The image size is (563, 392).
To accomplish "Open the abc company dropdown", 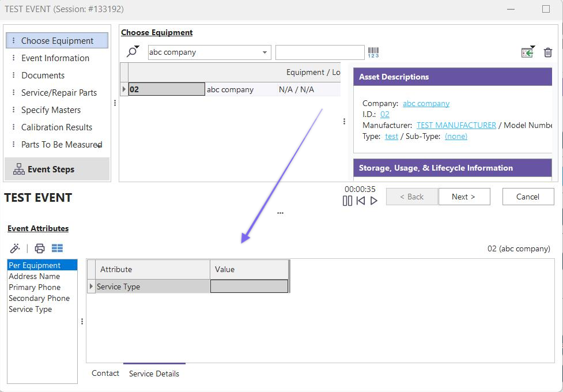I will point(265,52).
